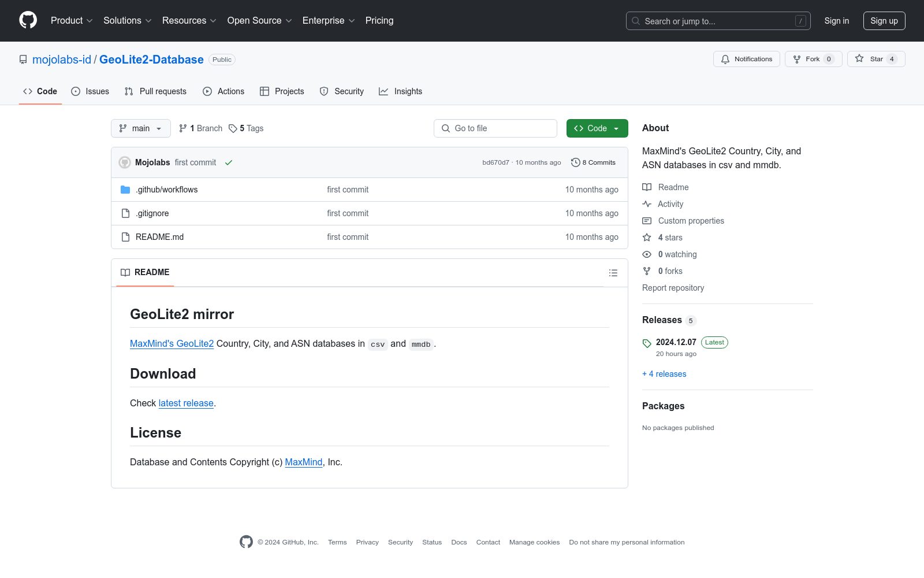Click Report repository
Screen dimensions: 924x578
pyautogui.click(x=673, y=288)
